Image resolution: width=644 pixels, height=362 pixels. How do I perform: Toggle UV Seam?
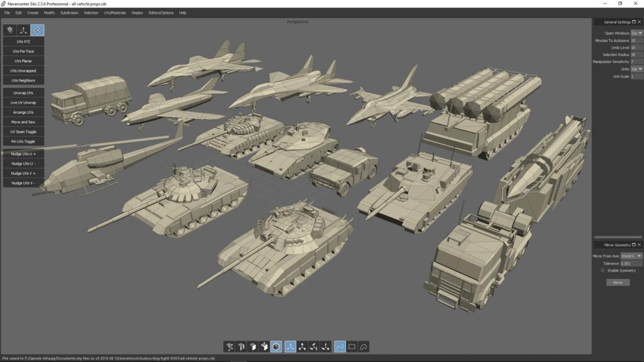(23, 132)
